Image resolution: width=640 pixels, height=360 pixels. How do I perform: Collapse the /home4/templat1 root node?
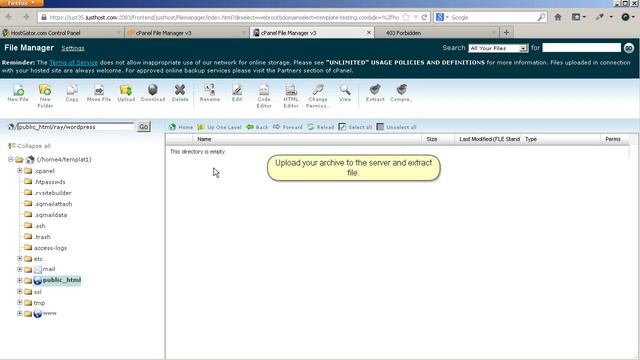pos(11,159)
